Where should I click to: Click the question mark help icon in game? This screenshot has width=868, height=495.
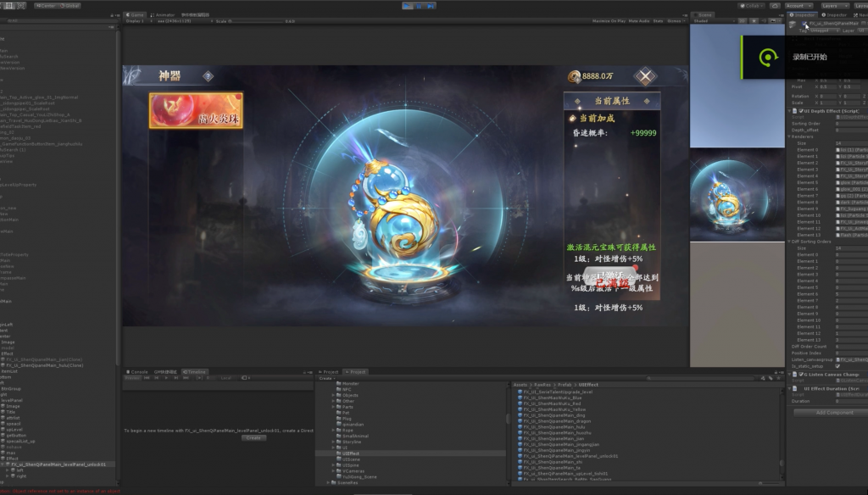click(x=209, y=76)
